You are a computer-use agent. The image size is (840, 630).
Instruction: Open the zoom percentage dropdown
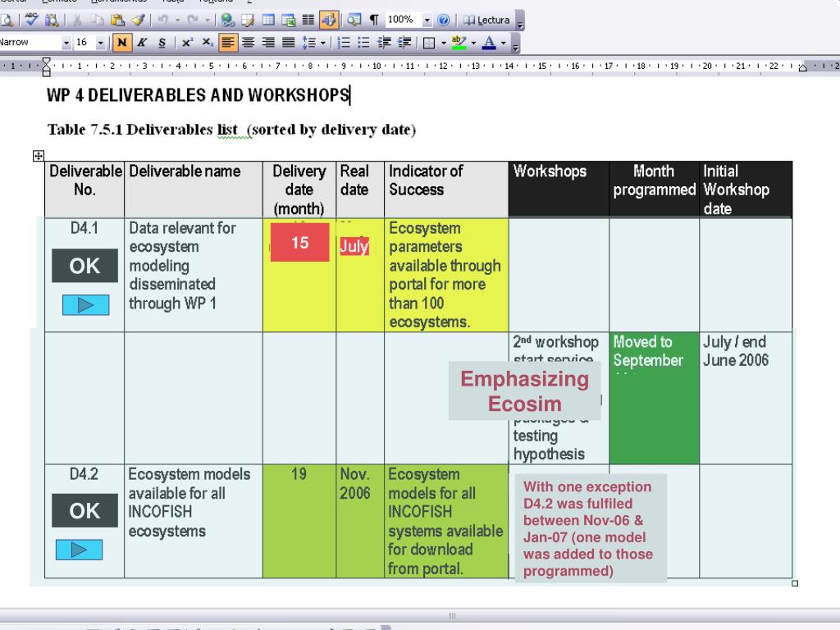point(427,21)
